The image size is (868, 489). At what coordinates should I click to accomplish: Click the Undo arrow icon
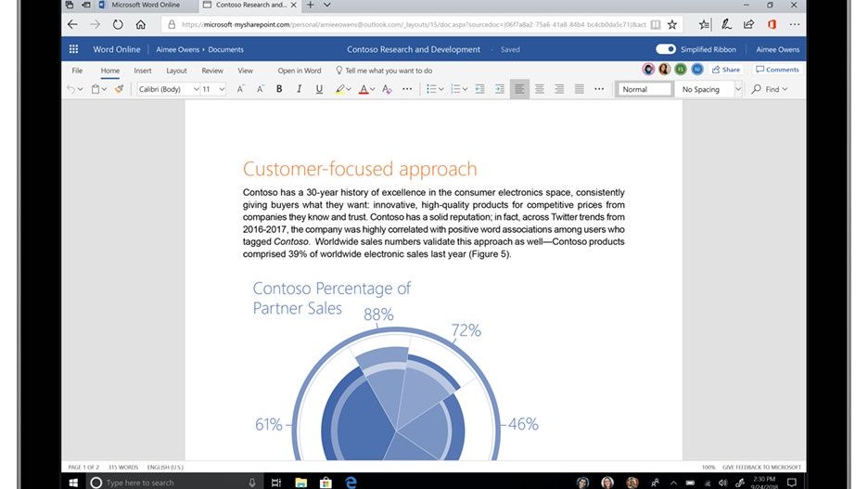[70, 89]
